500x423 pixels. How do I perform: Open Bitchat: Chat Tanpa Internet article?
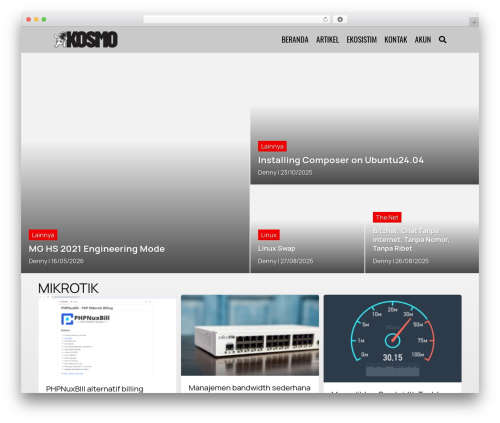[411, 240]
